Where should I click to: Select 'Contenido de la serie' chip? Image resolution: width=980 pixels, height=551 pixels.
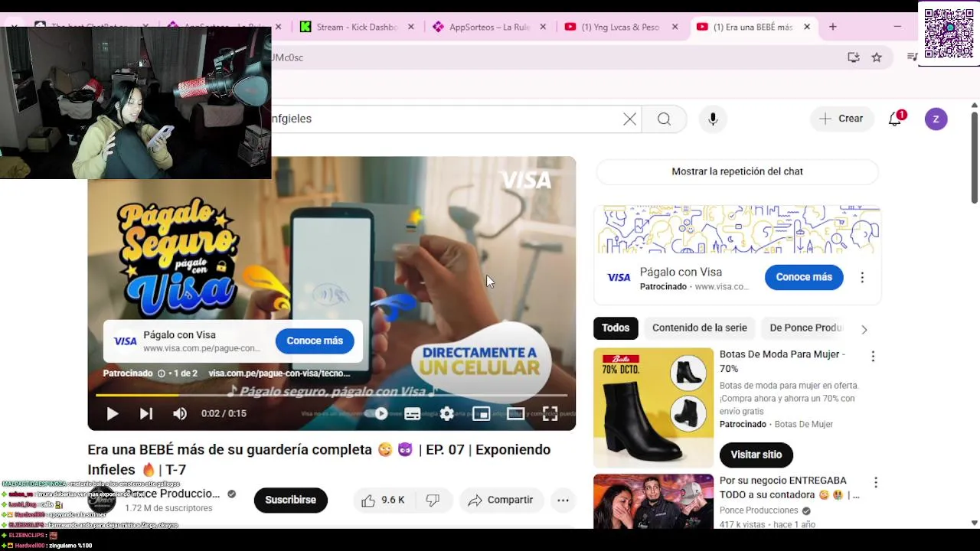click(x=699, y=328)
